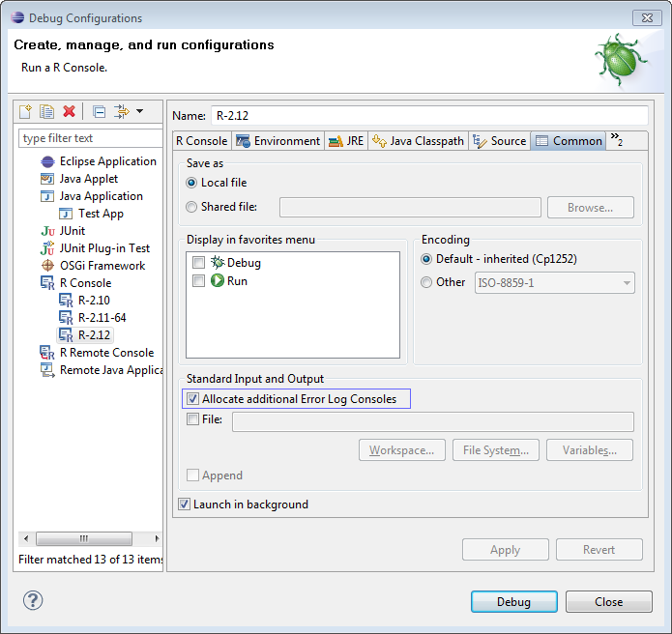Image resolution: width=672 pixels, height=634 pixels.
Task: Click the tree horizontal scrollbar thumb
Action: [x=84, y=538]
